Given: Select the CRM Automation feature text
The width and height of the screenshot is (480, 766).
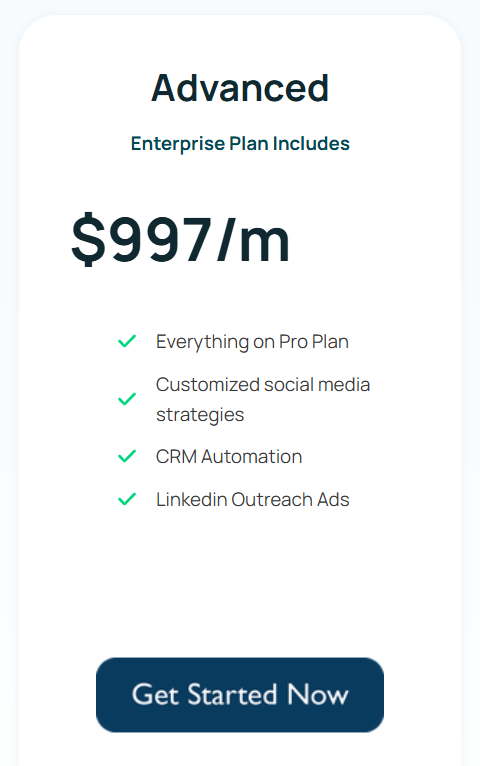Looking at the screenshot, I should coord(229,456).
